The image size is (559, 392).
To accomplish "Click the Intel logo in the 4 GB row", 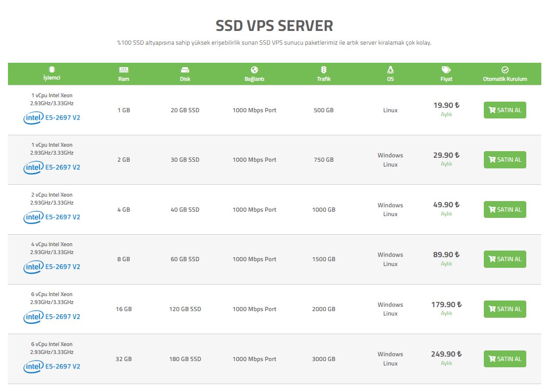I will coord(33,217).
